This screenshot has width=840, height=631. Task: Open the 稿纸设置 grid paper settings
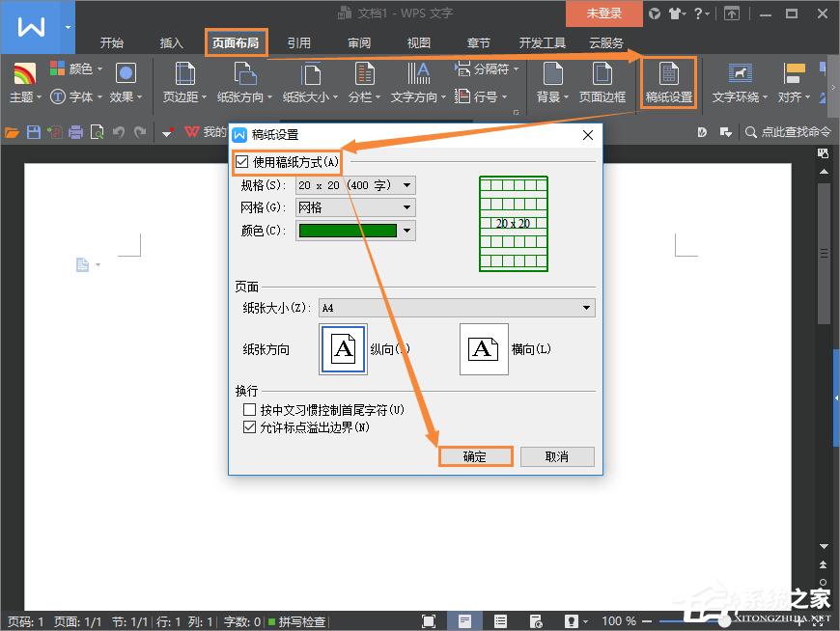pos(666,81)
